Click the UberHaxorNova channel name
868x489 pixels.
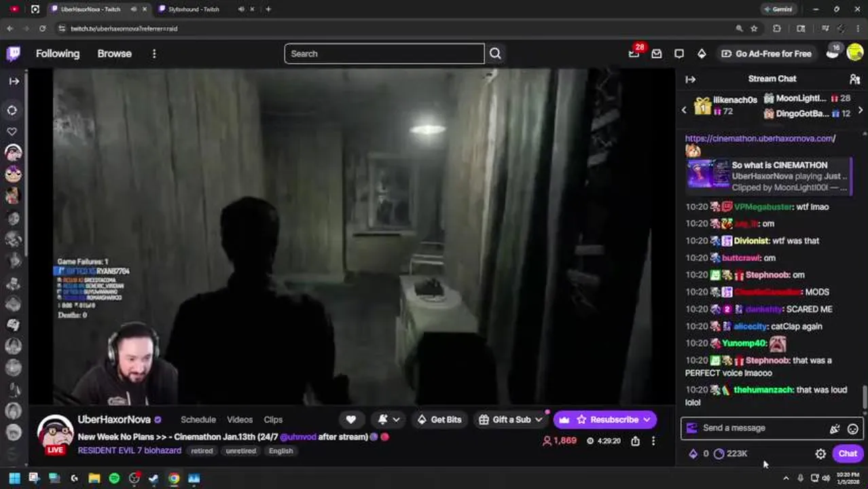(114, 420)
